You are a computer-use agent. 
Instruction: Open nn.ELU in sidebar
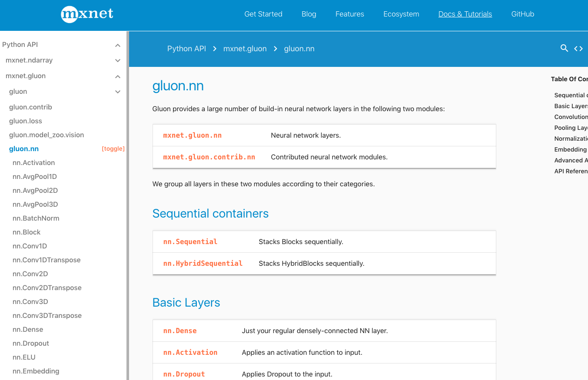click(x=24, y=357)
